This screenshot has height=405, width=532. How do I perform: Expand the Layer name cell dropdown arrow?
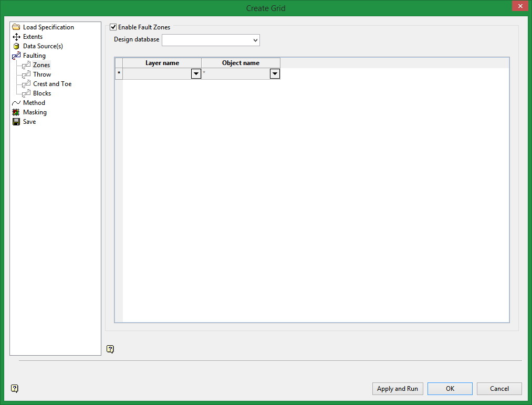[x=196, y=73]
